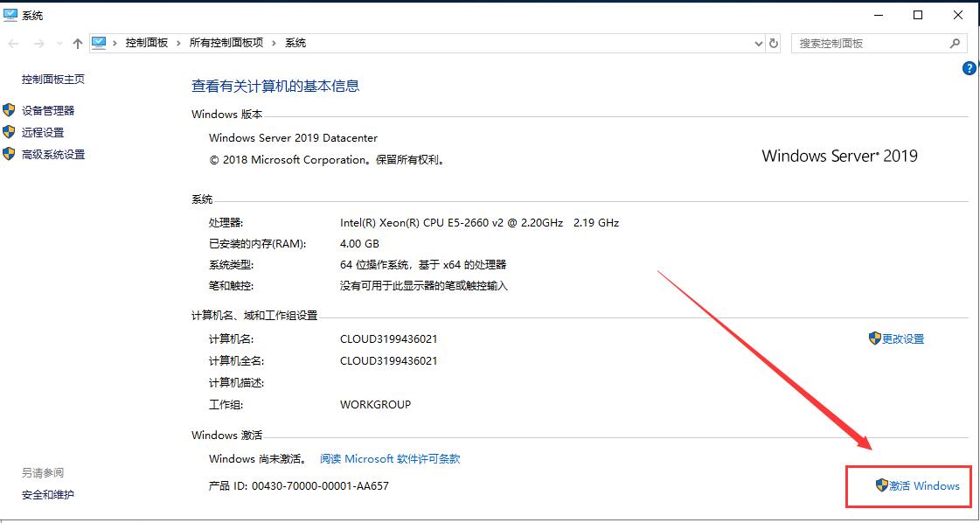This screenshot has width=980, height=523.
Task: Open the recent locations dropdown arrow
Action: [59, 44]
